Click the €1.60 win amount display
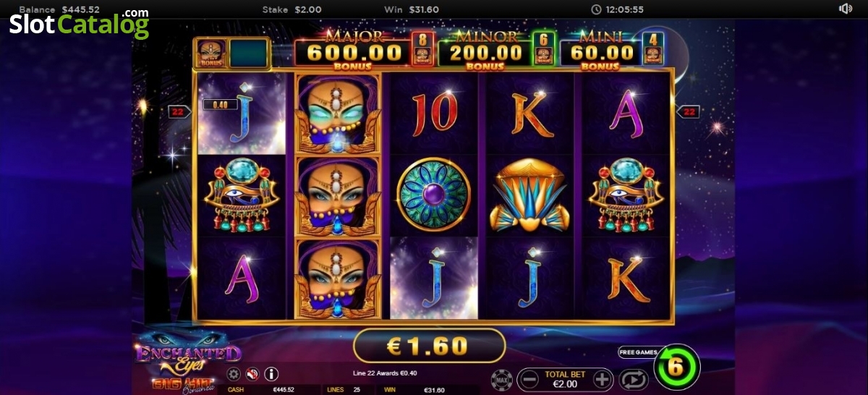868x395 pixels. click(x=429, y=346)
